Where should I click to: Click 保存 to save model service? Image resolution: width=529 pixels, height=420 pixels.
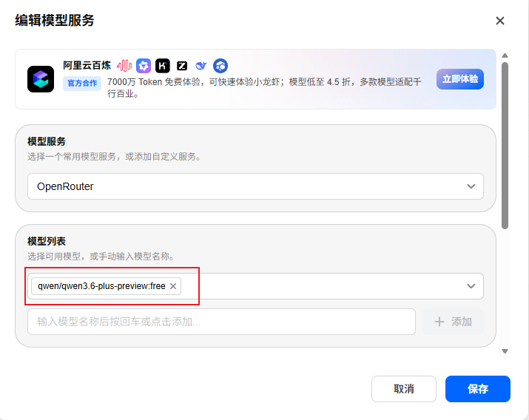coord(478,389)
